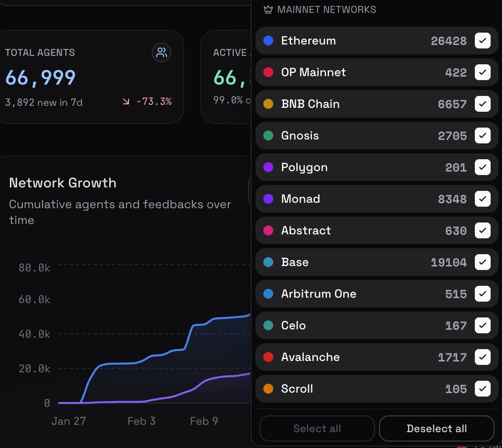The image size is (502, 448).
Task: Uncheck the OP Mainnet checkbox
Action: [482, 72]
